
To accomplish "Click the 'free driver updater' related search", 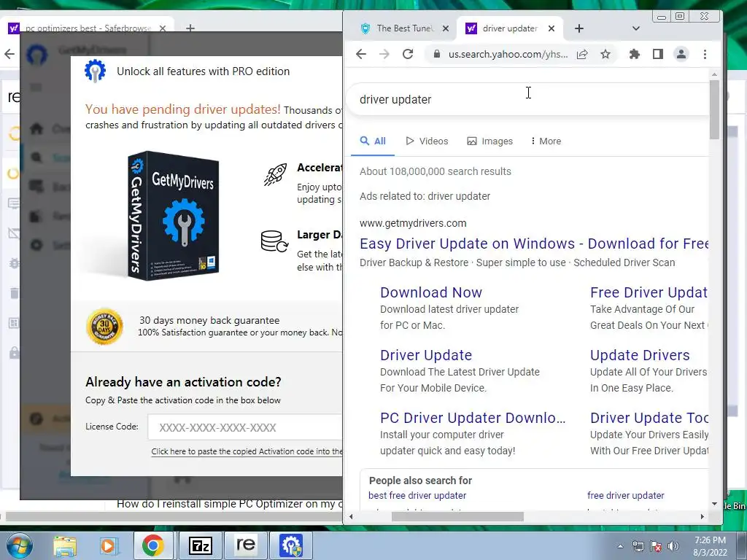I will tap(625, 496).
